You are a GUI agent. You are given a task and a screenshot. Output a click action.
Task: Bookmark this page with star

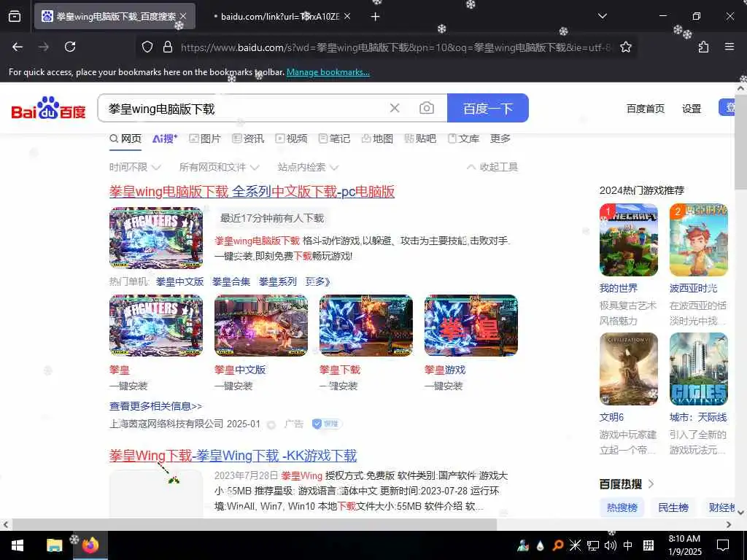pos(625,47)
